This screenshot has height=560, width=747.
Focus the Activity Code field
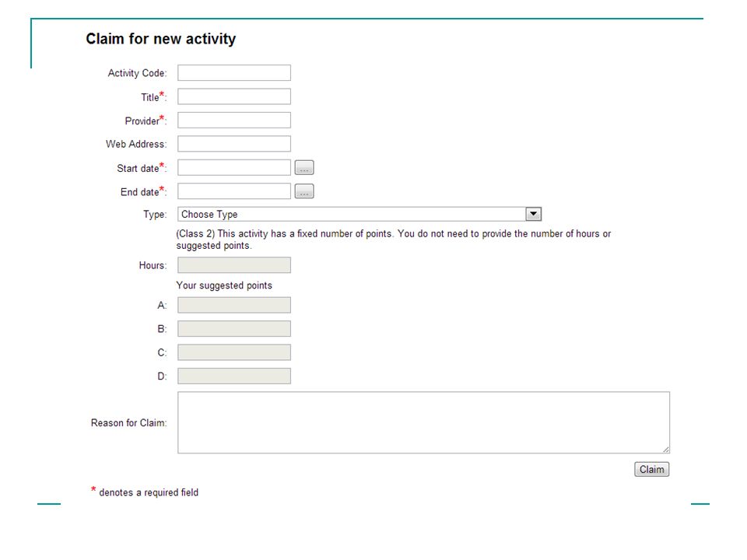(234, 73)
